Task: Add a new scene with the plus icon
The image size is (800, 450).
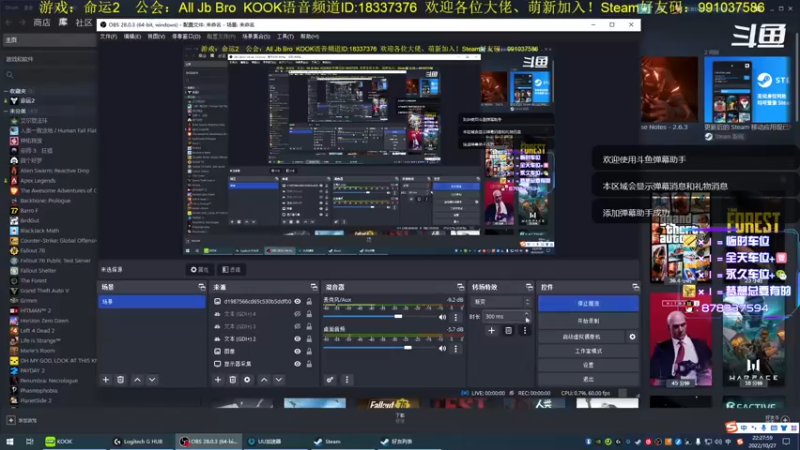Action: 106,380
